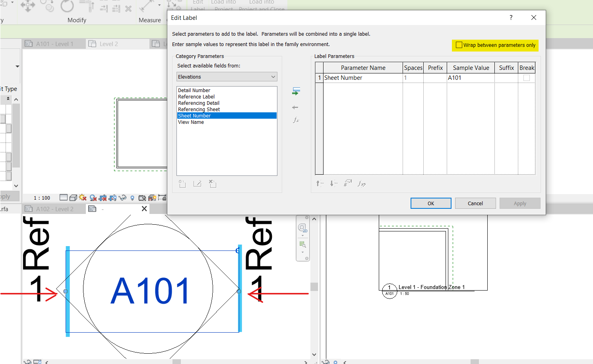Open the Elevations category fields dropdown
Viewport: 593px width, 364px height.
coord(227,76)
